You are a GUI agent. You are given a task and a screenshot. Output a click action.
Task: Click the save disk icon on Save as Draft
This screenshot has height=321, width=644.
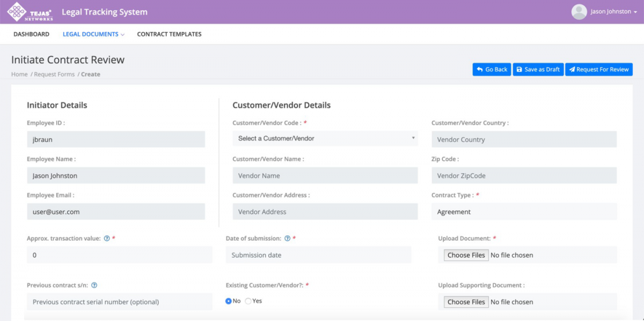(519, 69)
